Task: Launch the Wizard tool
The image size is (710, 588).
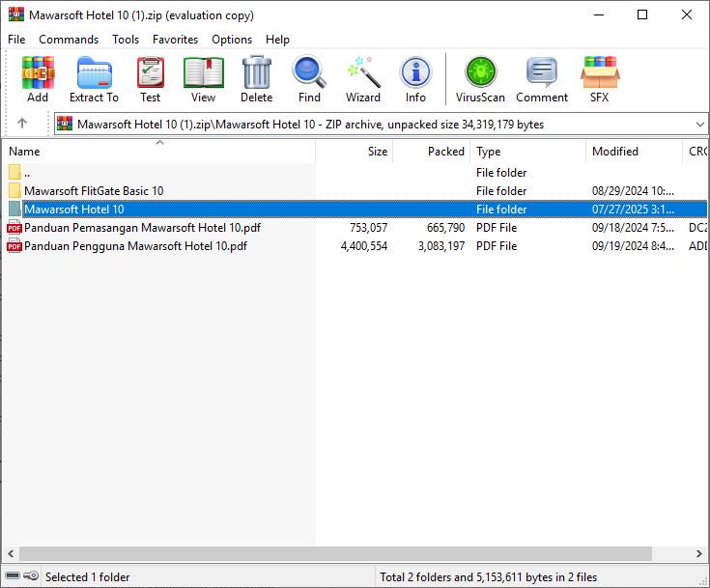Action: click(x=362, y=79)
